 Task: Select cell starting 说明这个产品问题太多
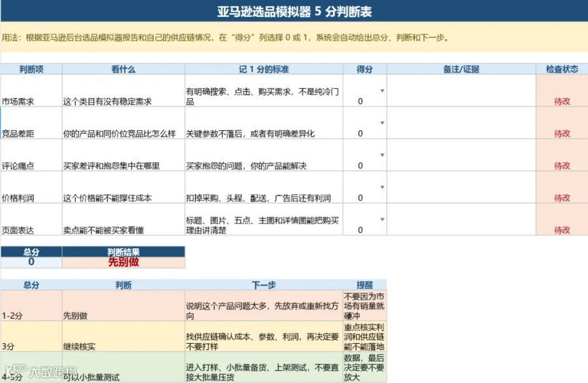(264, 305)
